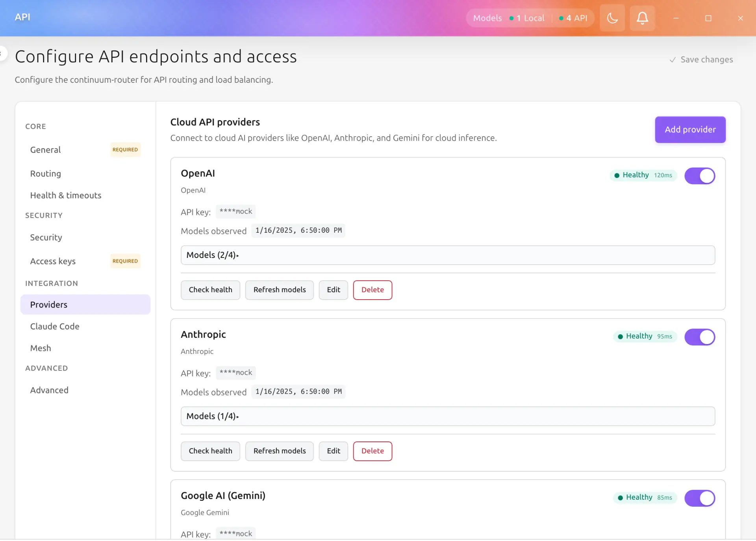The image size is (756, 541).
Task: Toggle dark mode with the moon icon
Action: (612, 18)
